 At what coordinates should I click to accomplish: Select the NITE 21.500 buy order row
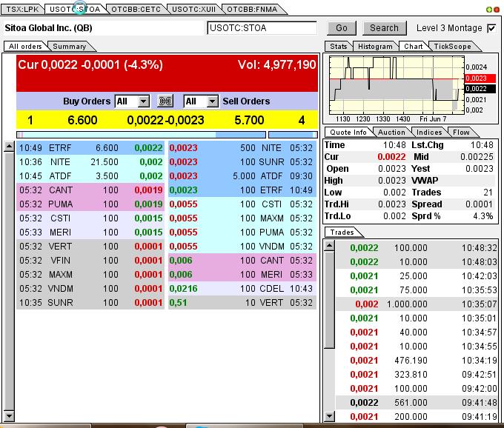click(90, 162)
